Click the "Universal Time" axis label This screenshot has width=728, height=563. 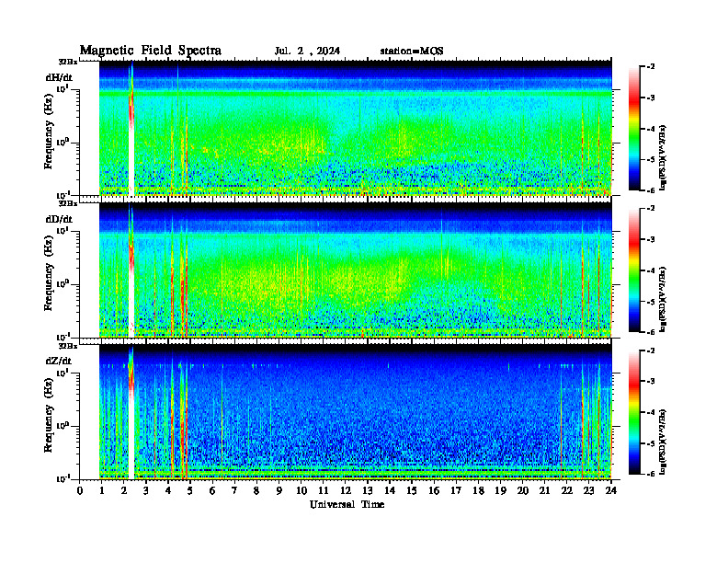coord(347,504)
